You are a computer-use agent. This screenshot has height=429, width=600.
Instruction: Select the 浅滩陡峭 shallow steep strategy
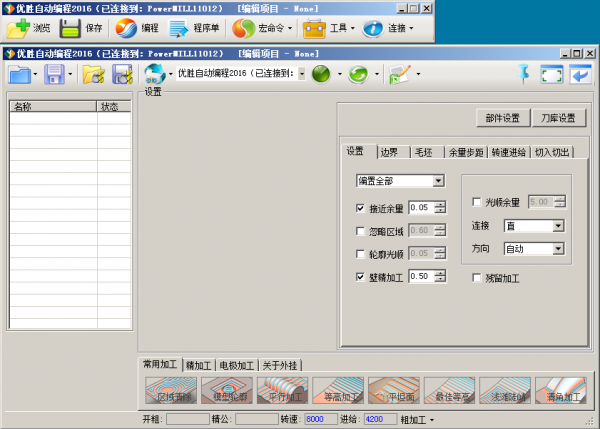(505, 390)
